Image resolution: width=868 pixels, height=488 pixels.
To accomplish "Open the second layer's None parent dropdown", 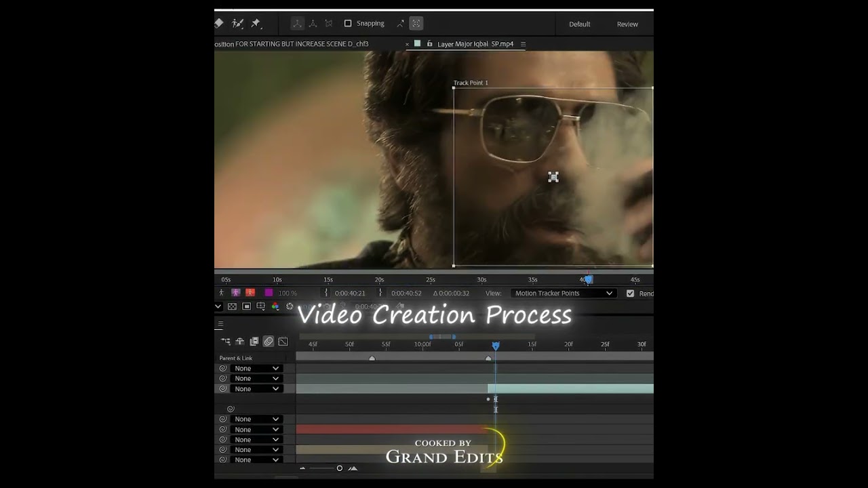I will 256,379.
